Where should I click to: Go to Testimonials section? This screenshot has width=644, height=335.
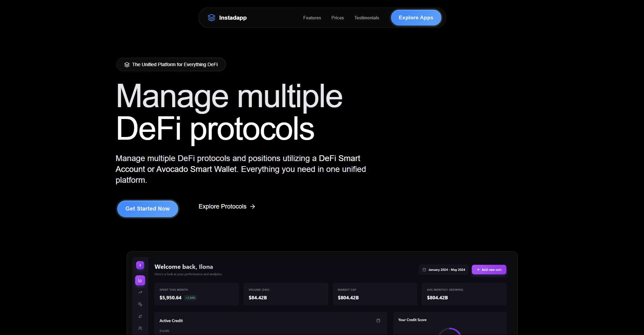pyautogui.click(x=367, y=18)
